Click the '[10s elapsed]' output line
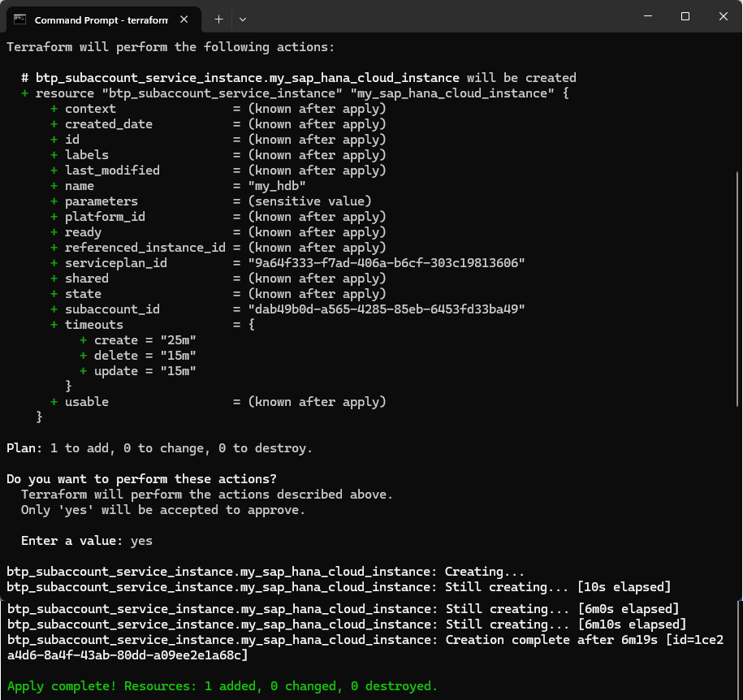 (x=339, y=587)
